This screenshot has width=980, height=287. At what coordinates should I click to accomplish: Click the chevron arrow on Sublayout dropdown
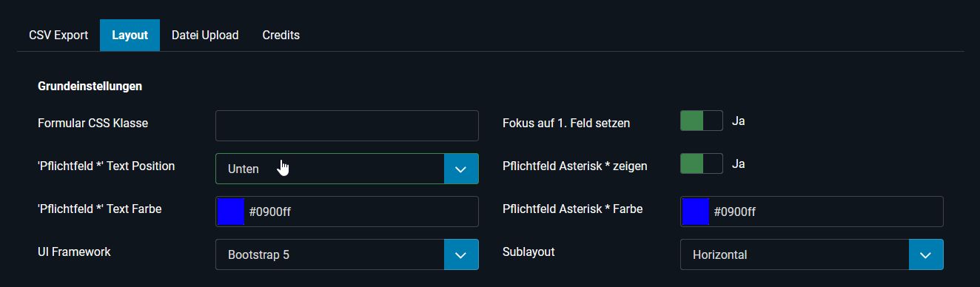[x=926, y=254]
